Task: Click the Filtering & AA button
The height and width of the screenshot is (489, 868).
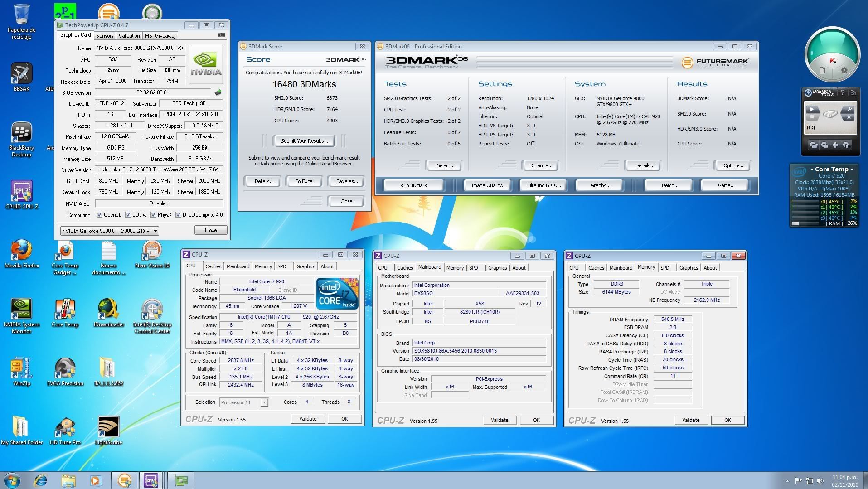Action: 543,185
